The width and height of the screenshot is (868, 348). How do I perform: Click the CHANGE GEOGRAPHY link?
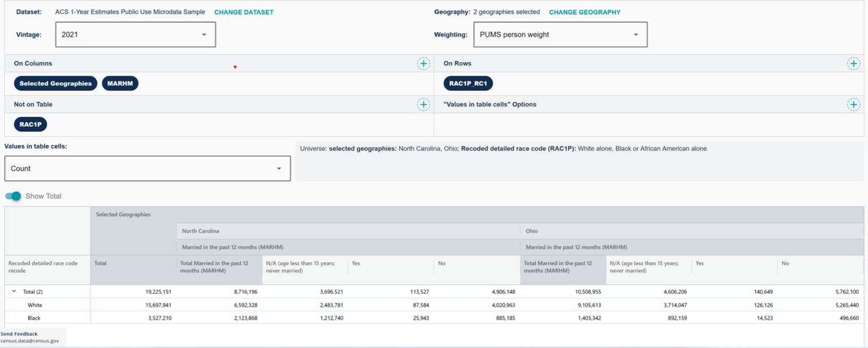(585, 11)
